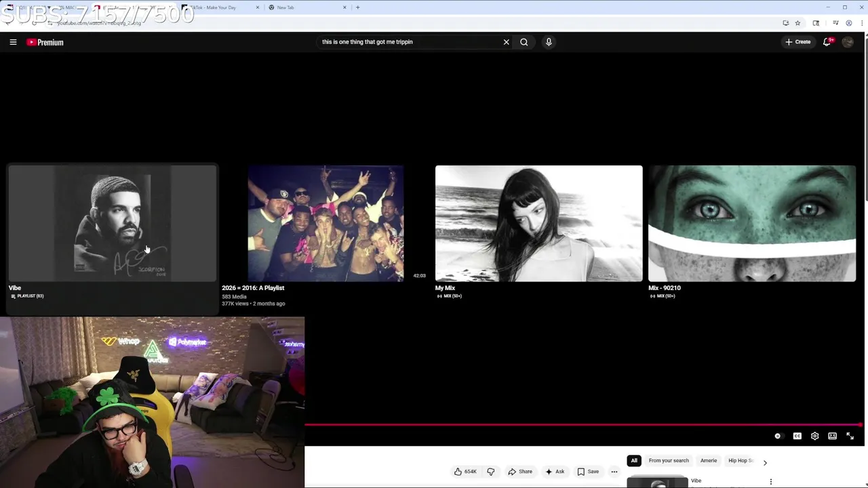Screen dimensions: 868x488
Task: Select the 'From your search' chip
Action: click(x=669, y=461)
